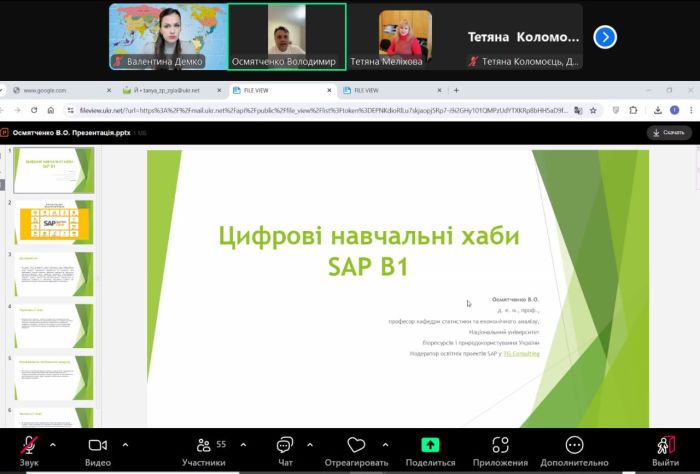Click the PowerPoint file icon beside filename
Image resolution: width=700 pixels, height=474 pixels.
coord(4,133)
